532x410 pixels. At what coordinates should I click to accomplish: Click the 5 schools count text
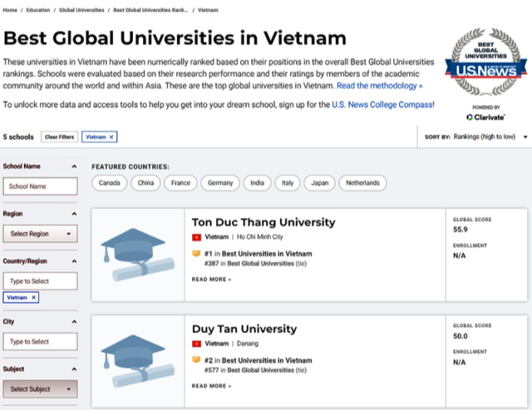18,137
